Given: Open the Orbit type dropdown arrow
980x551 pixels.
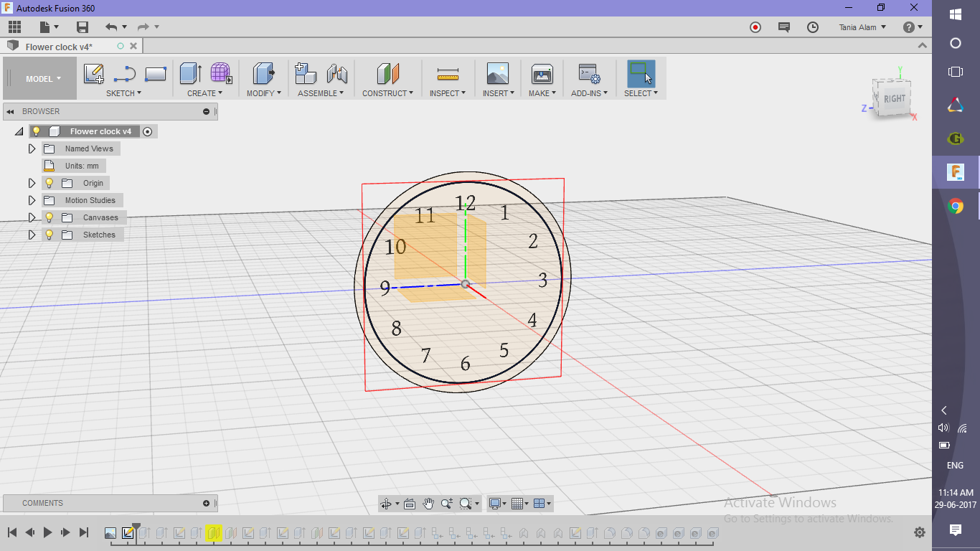Looking at the screenshot, I should click(x=397, y=504).
